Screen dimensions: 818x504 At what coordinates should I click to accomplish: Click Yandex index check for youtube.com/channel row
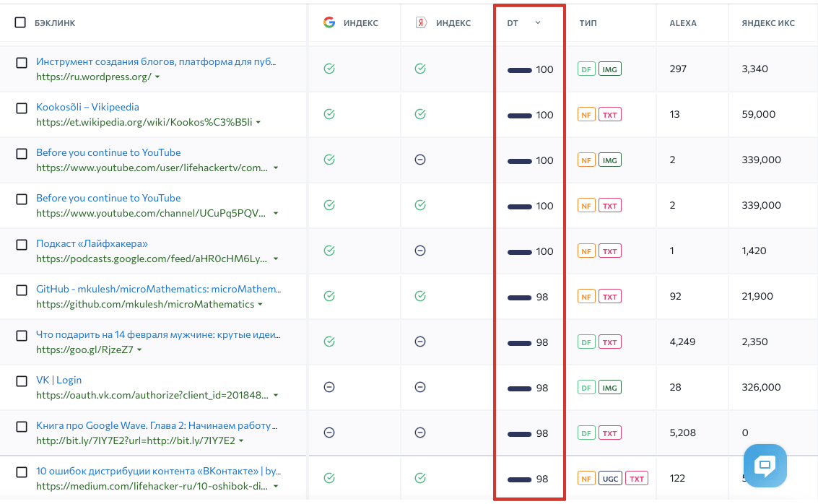[x=420, y=205]
